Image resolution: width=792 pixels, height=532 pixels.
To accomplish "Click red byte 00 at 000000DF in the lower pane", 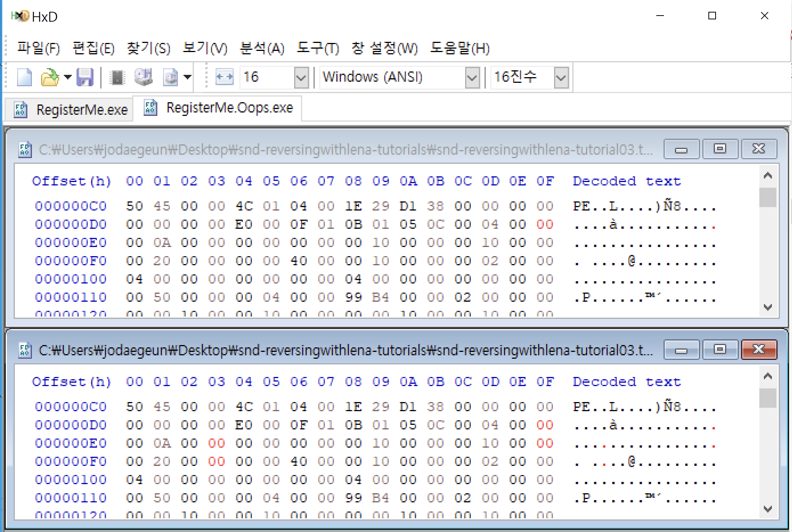I will 545,425.
